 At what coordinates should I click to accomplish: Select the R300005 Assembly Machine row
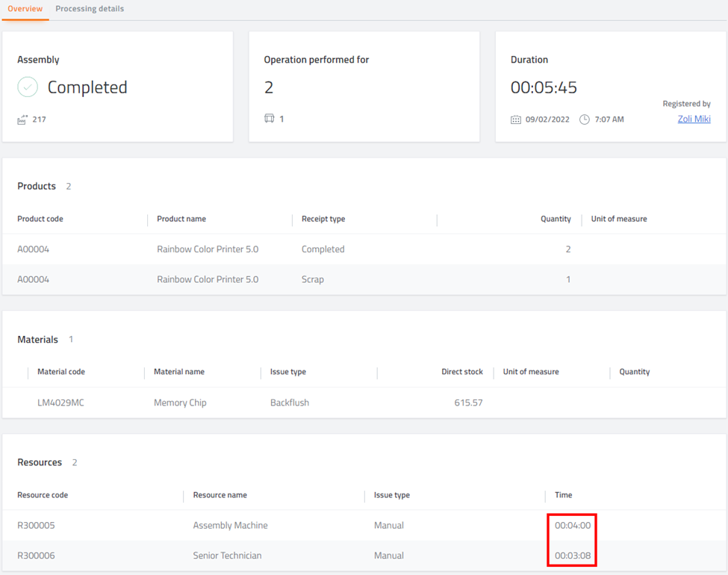point(364,525)
